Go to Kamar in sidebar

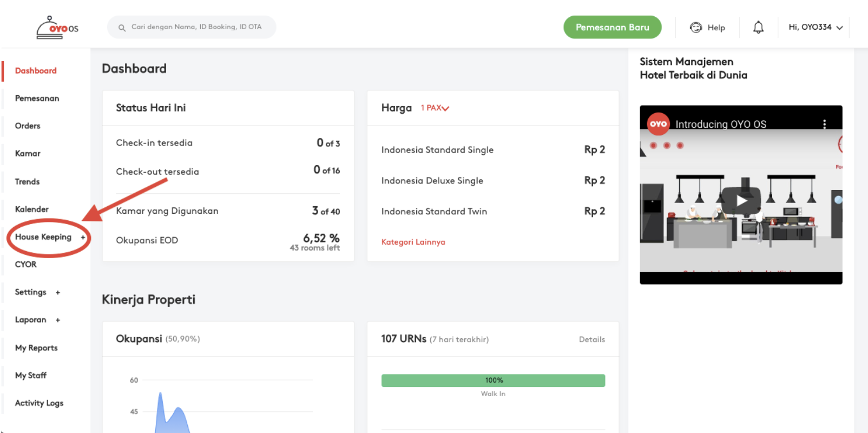pos(28,153)
